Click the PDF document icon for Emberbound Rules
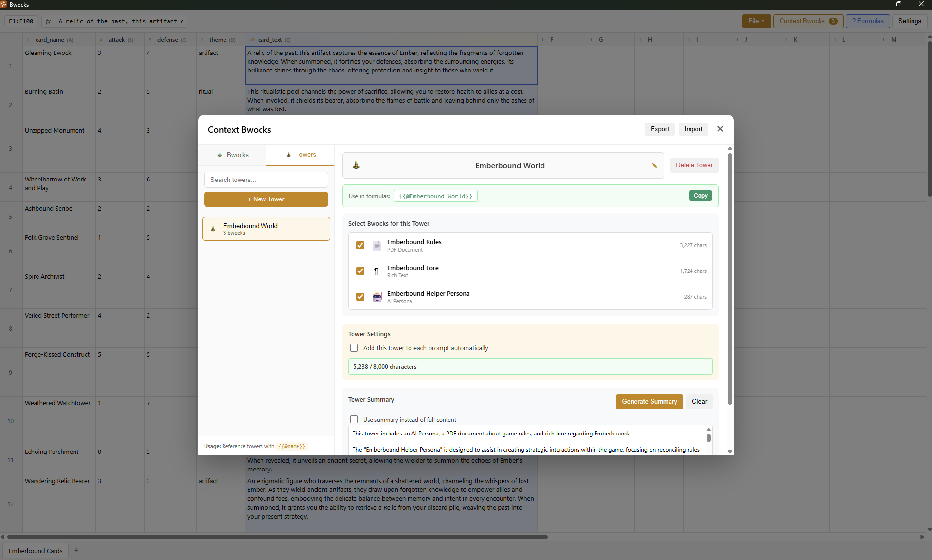This screenshot has height=560, width=932. pos(377,246)
